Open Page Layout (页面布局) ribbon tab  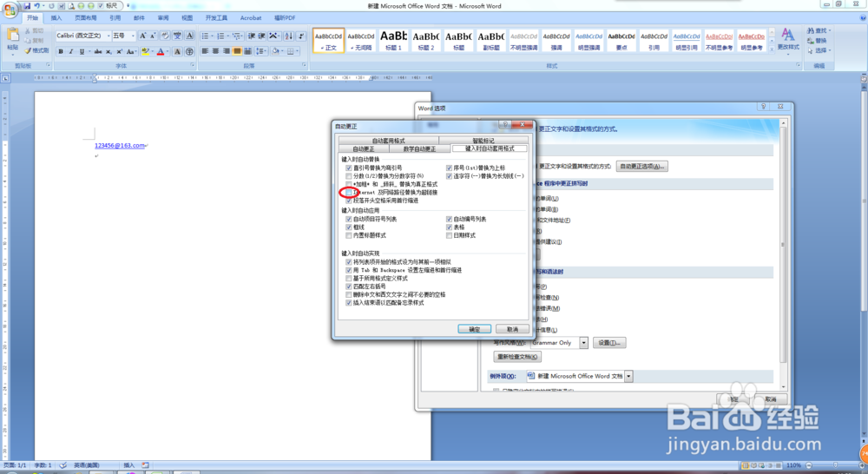pos(86,17)
